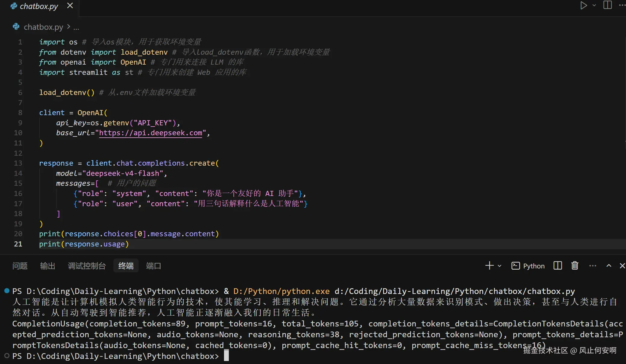Click the terminal prompt input cursor
The height and width of the screenshot is (364, 626).
point(226,356)
